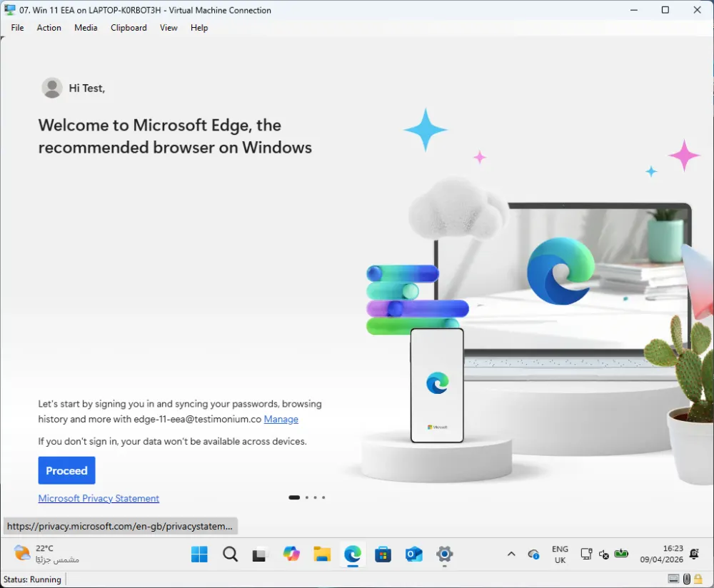Screen dimensions: 714x588
Task: Open the Media menu
Action: (x=86, y=28)
